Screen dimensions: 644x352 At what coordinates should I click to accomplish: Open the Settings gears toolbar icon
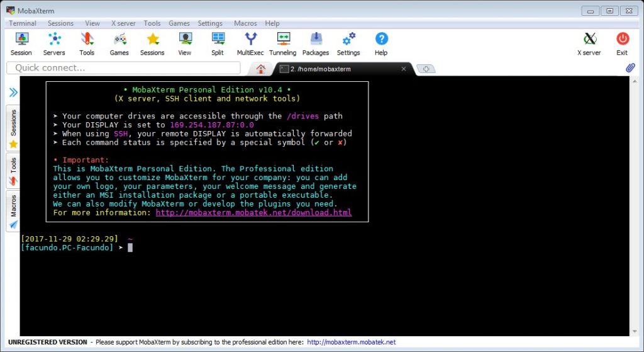[348, 44]
